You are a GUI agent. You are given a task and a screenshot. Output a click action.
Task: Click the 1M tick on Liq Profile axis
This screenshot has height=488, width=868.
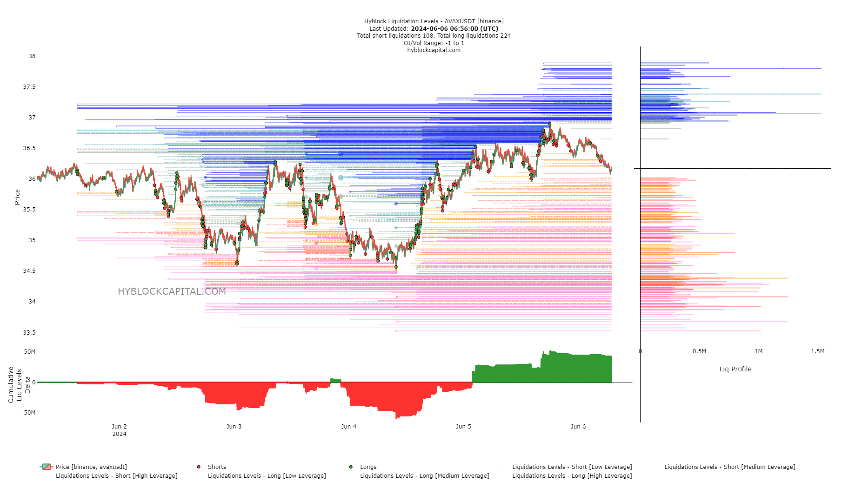(759, 351)
